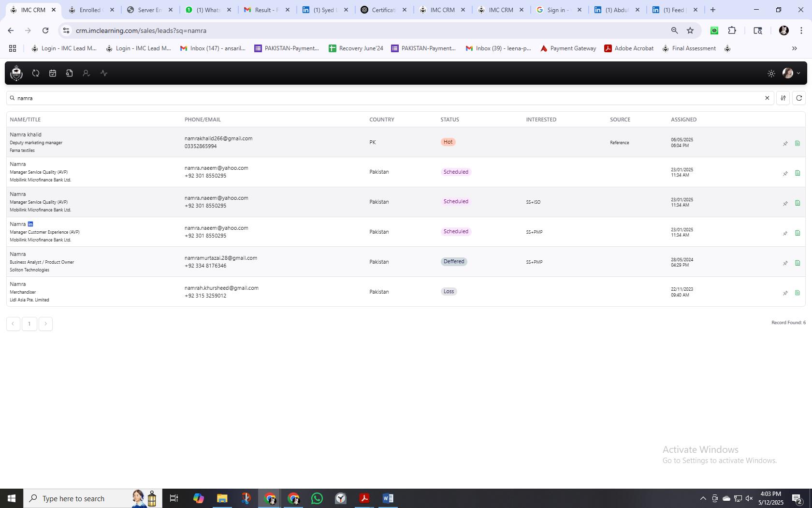Open the search filter settings icon

pyautogui.click(x=783, y=98)
